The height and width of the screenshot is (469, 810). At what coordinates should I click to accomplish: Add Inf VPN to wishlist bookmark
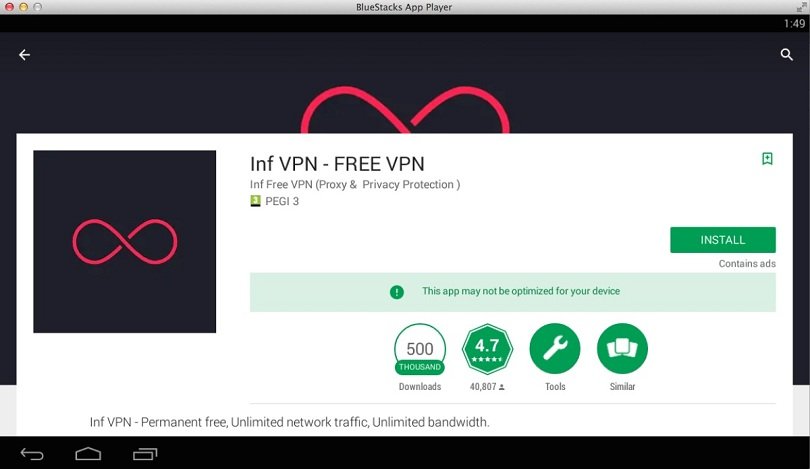click(x=767, y=159)
